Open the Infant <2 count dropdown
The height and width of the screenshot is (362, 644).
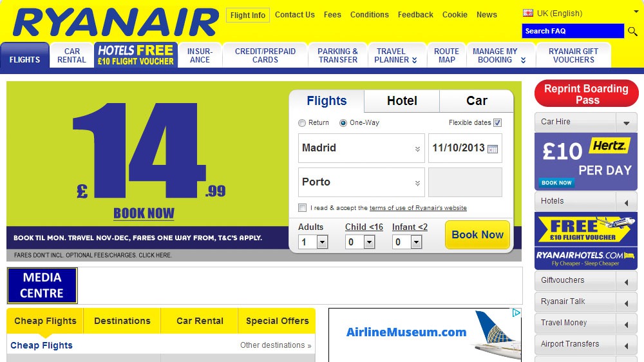[x=416, y=242]
